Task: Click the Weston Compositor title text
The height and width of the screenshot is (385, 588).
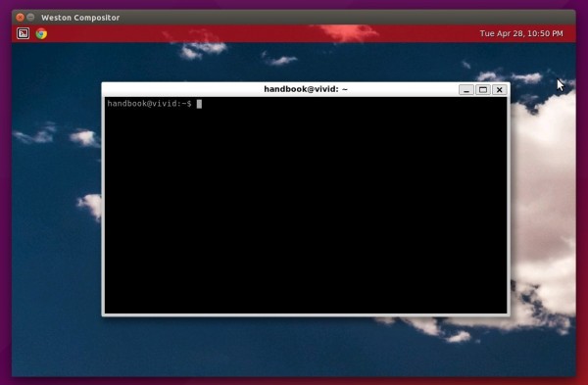Action: (x=80, y=18)
